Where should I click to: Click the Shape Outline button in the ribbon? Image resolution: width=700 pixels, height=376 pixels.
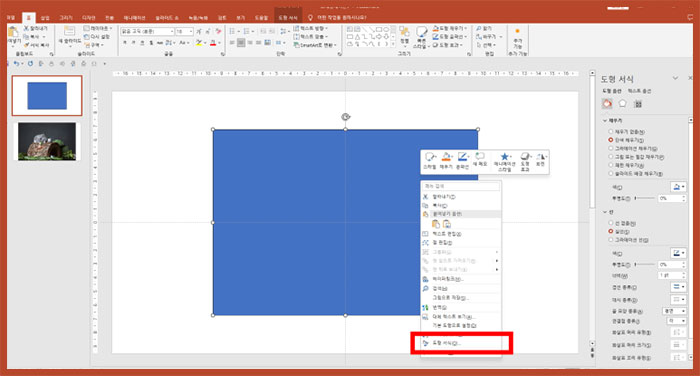coord(450,37)
